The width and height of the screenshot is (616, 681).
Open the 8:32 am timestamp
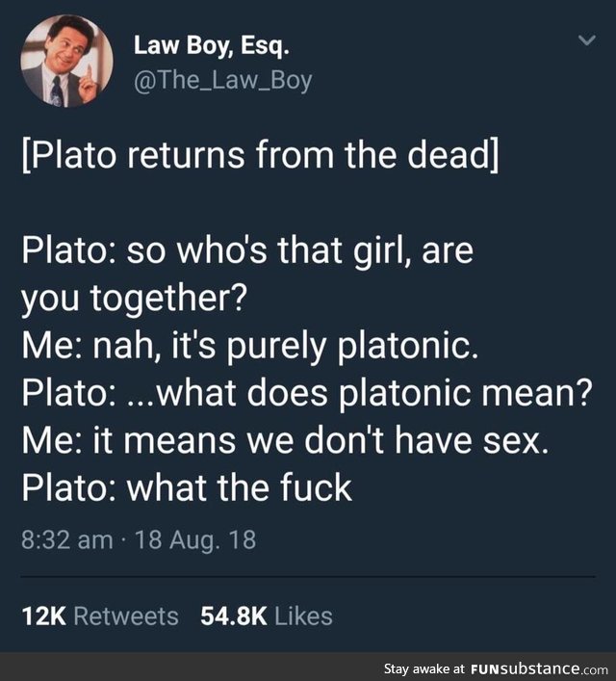[x=67, y=539]
